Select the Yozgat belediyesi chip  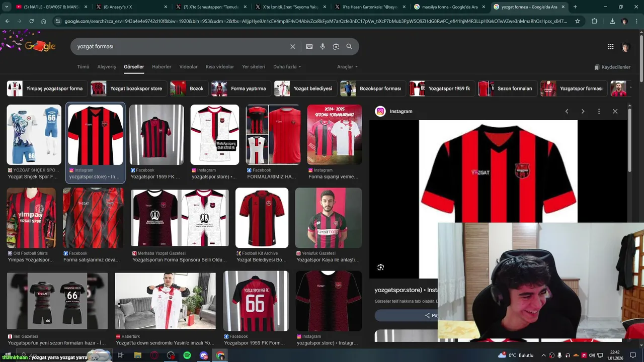pos(305,88)
